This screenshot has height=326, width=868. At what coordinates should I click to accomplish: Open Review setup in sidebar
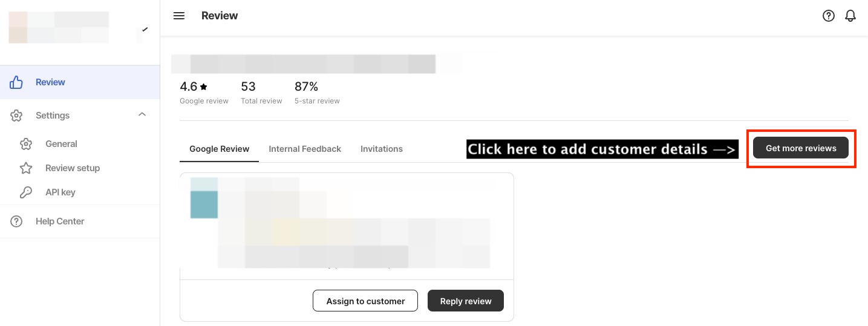pos(73,168)
